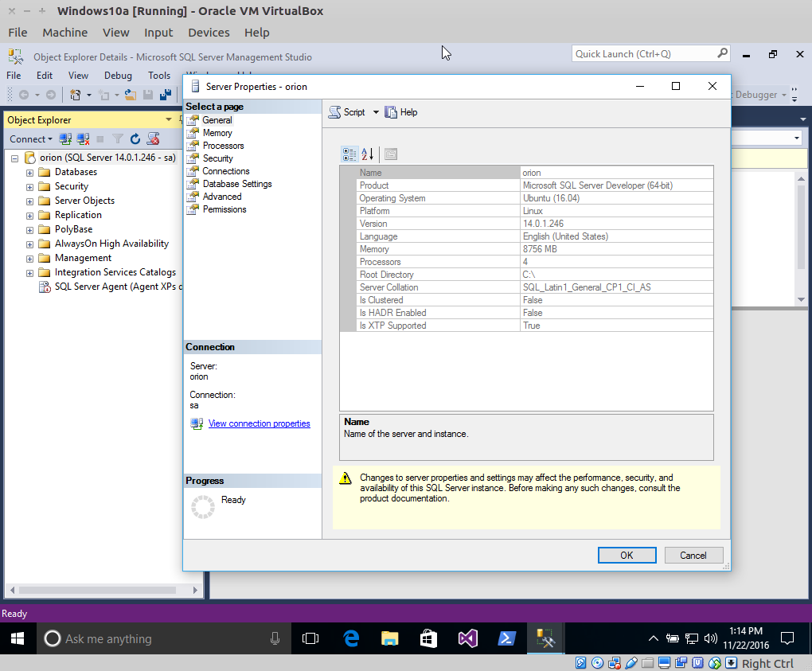The image size is (812, 671).
Task: Click the Save All toolbar icon
Action: 166,95
